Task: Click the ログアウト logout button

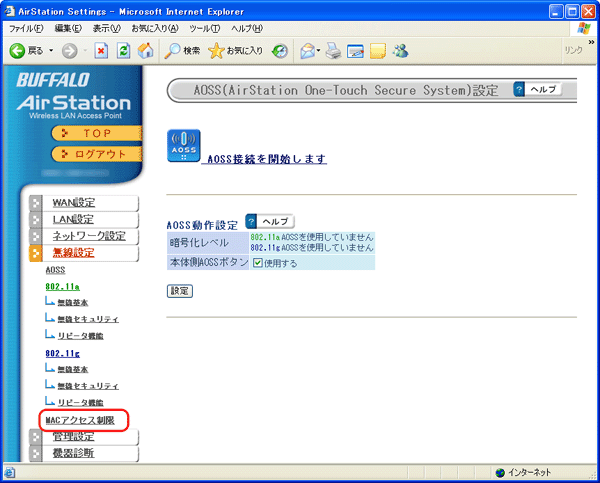Action: 97,154
